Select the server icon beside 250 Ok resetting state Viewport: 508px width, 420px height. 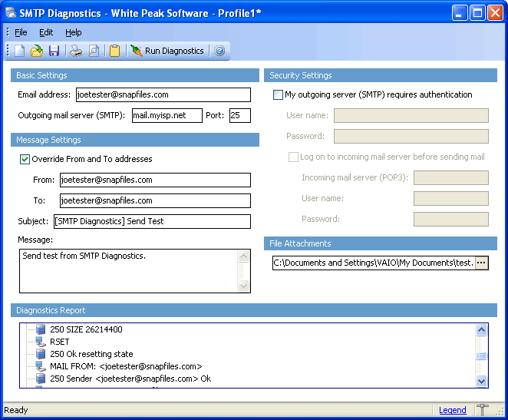coord(41,354)
